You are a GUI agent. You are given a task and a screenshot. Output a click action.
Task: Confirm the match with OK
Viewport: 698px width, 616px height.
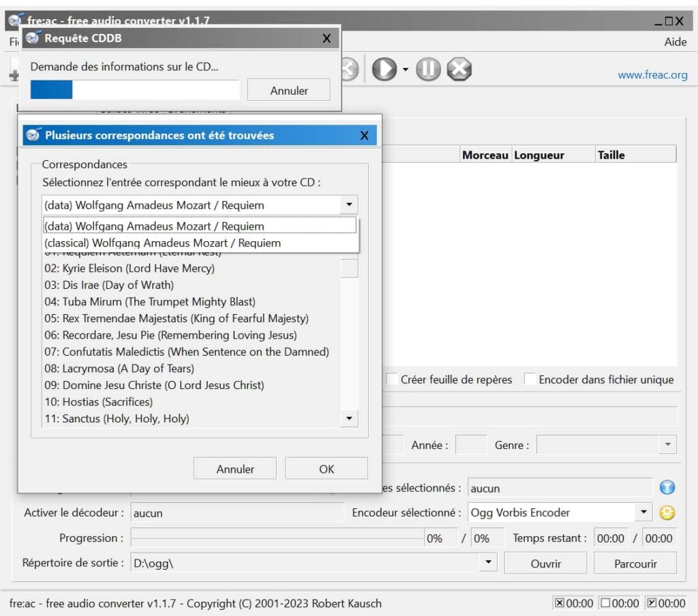click(327, 469)
